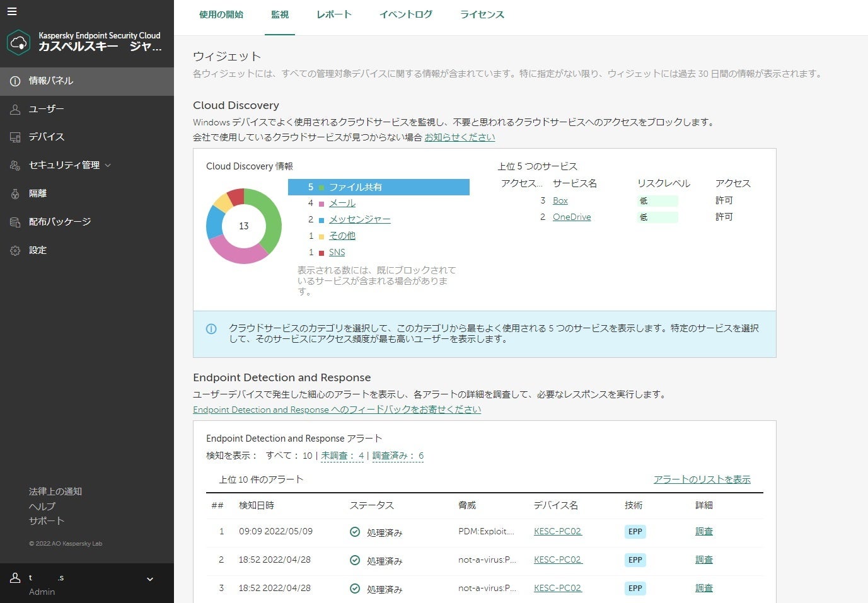The image size is (868, 603).
Task: Filter alerts by 調査済み: 6
Action: click(x=398, y=456)
